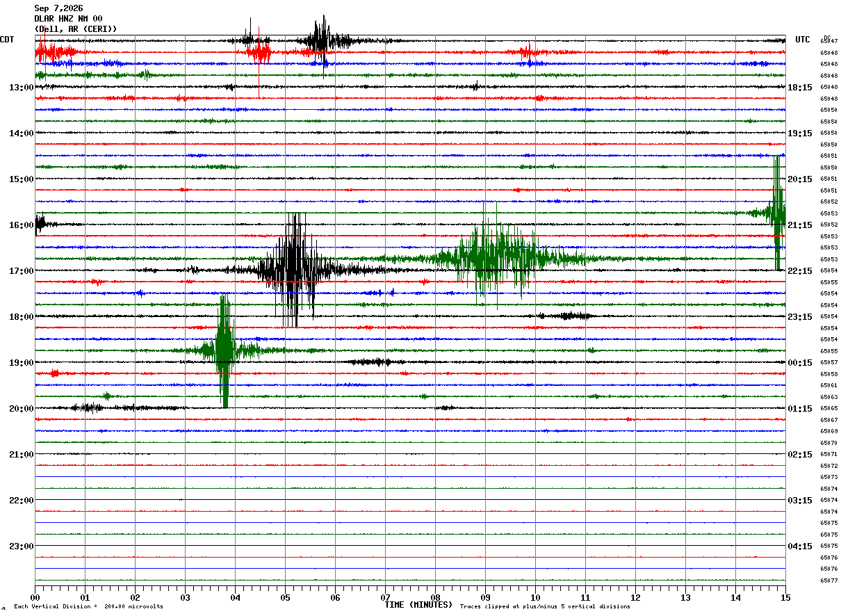Click the TIME (MINUTES) axis title
The width and height of the screenshot is (841, 616).
point(418,605)
